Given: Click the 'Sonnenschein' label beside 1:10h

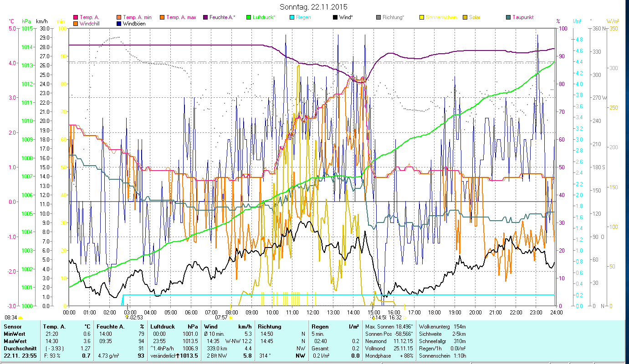Looking at the screenshot, I should pos(434,356).
